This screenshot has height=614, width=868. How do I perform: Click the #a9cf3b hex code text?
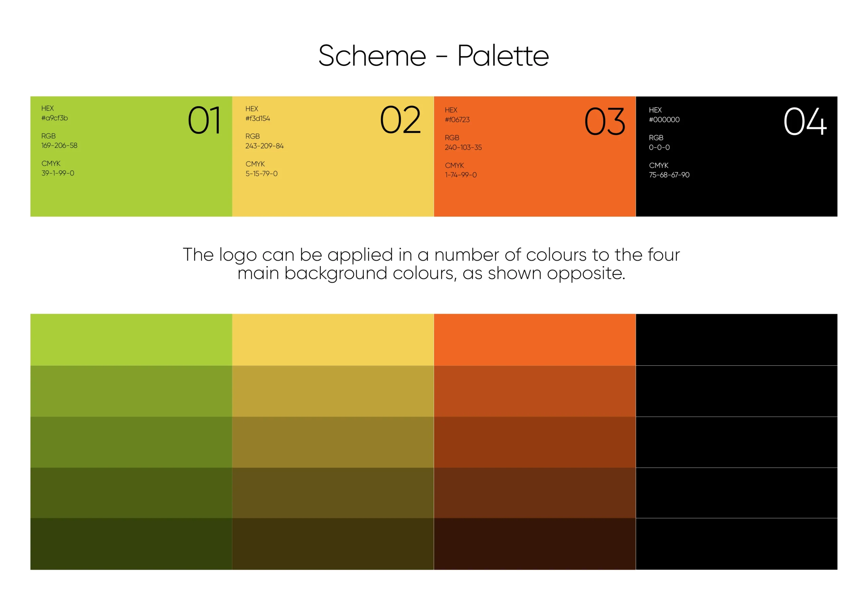pos(55,118)
